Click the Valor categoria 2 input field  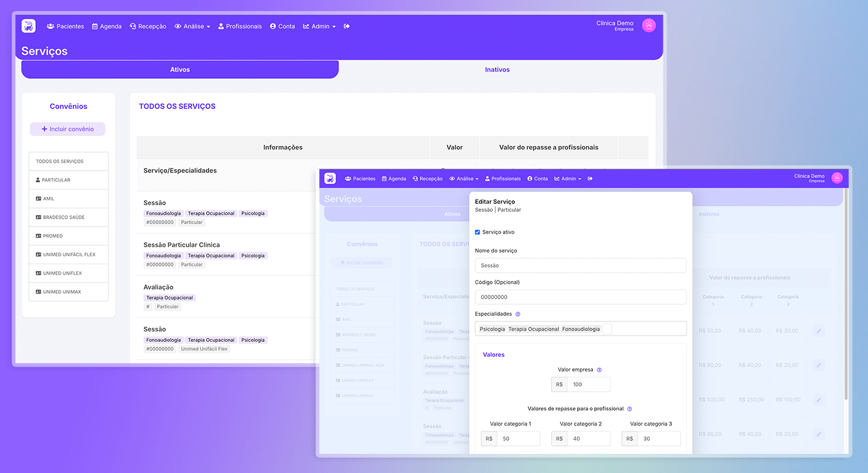click(x=588, y=439)
